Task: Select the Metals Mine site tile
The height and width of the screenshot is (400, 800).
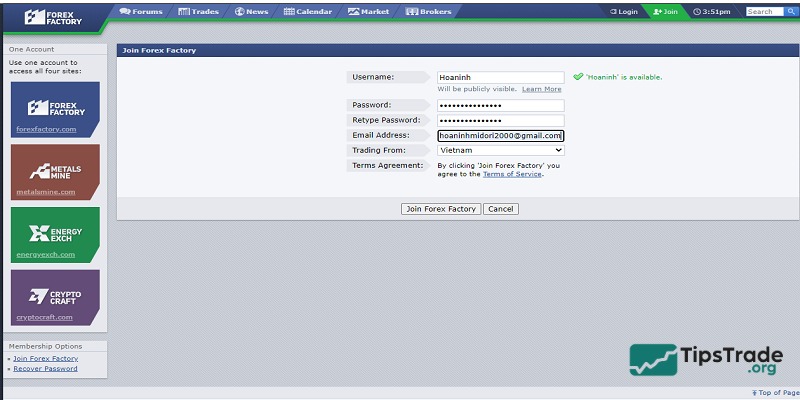Action: coord(55,171)
